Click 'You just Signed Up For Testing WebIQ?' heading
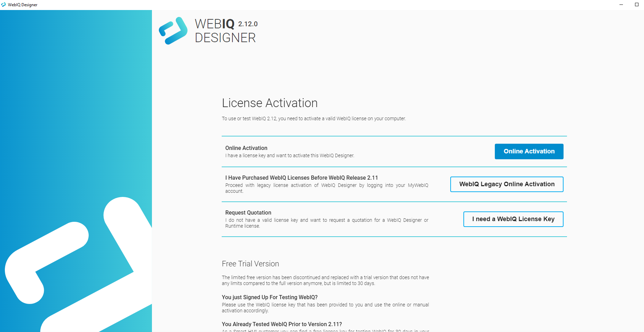The height and width of the screenshot is (332, 644). click(x=269, y=297)
